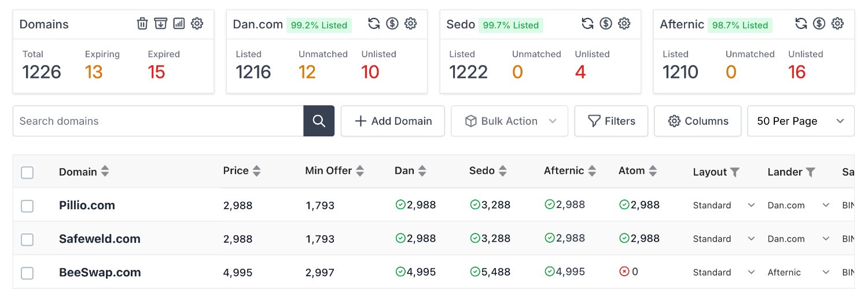
Task: Open Layout dropdown for Pillio.com
Action: coord(724,205)
